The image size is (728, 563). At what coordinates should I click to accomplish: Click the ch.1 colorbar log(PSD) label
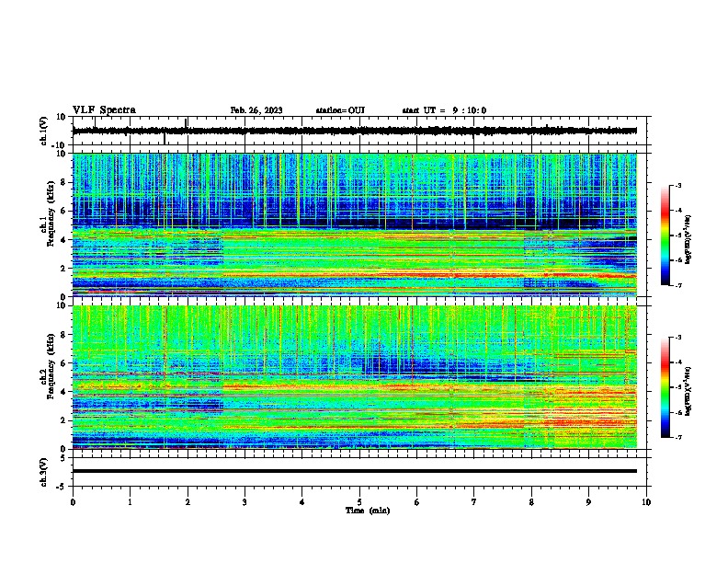(688, 240)
